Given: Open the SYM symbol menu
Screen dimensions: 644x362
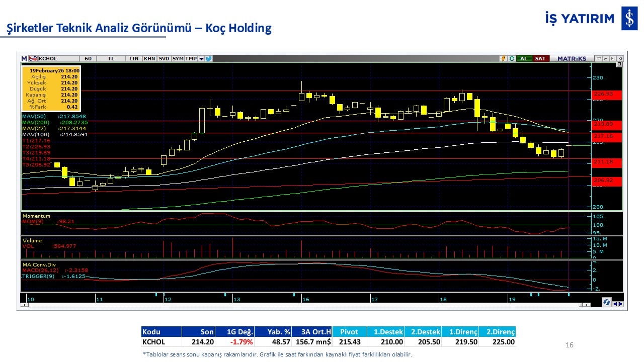Looking at the screenshot, I should tap(178, 59).
